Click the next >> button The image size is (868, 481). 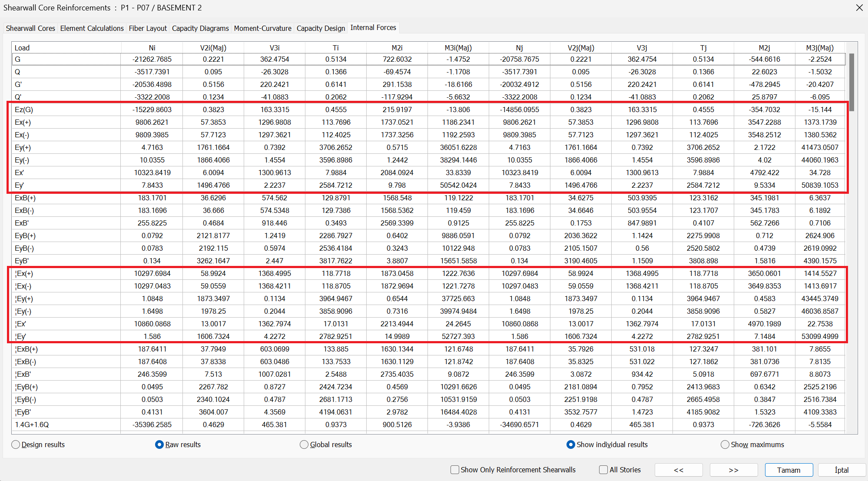733,470
